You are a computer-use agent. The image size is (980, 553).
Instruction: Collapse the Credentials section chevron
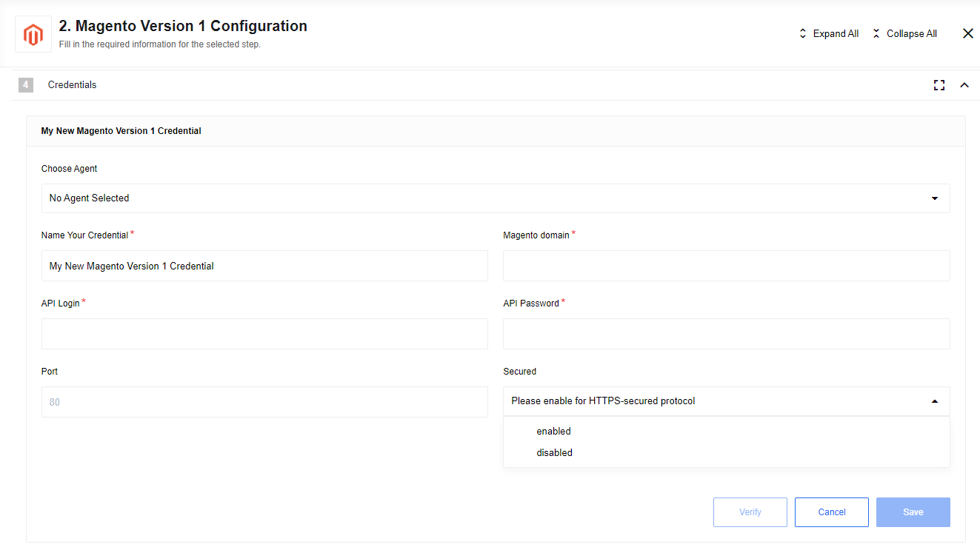pyautogui.click(x=964, y=85)
